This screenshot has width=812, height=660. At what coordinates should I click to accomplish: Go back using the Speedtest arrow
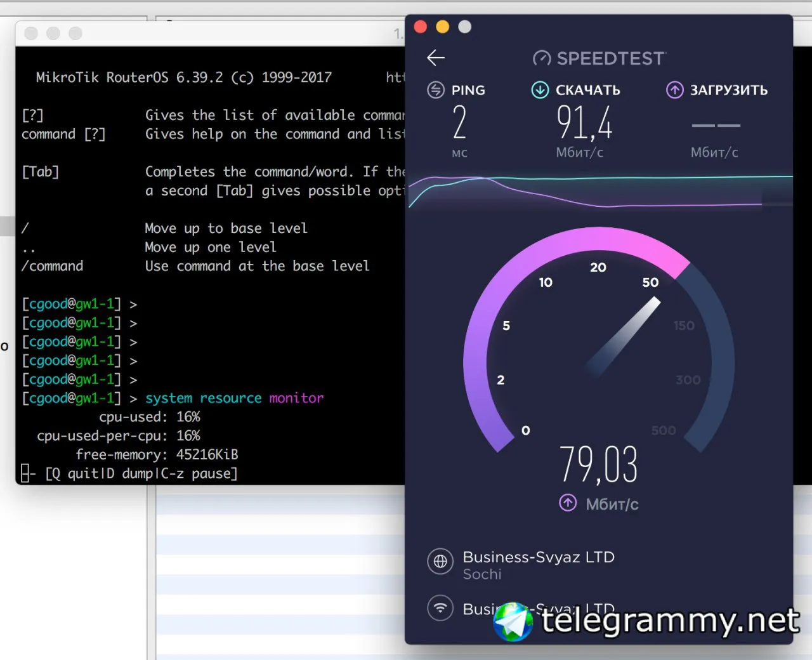tap(436, 58)
